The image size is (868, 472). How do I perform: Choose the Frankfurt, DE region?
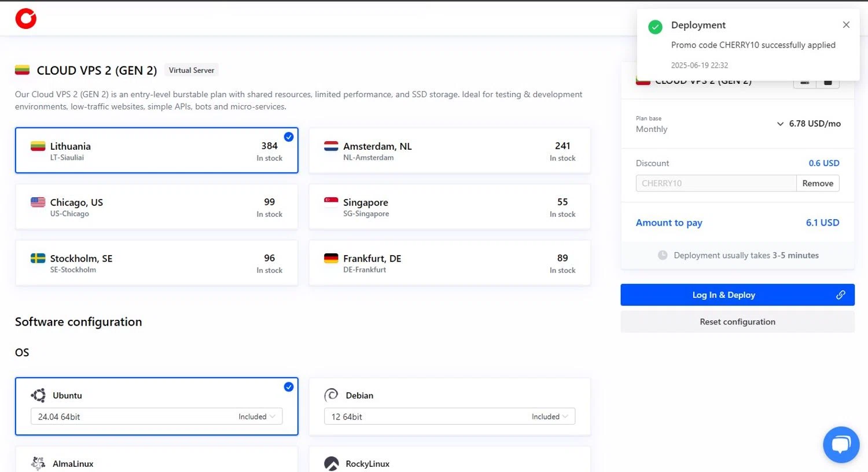[450, 263]
